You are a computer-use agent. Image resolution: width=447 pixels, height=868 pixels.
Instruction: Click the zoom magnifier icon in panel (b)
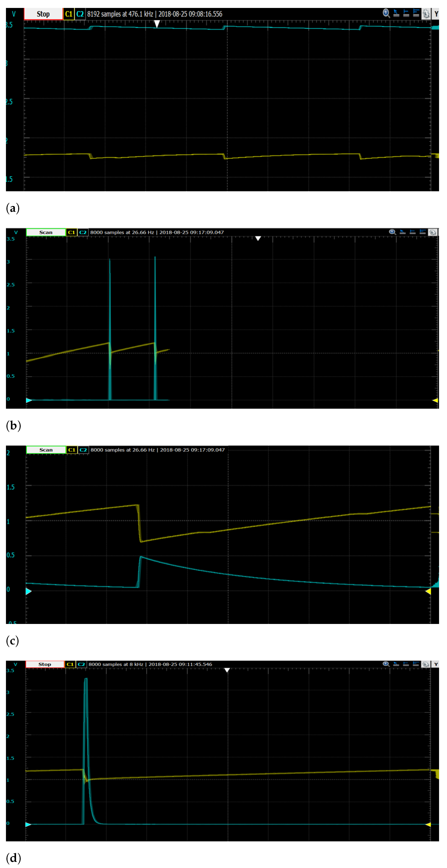pos(392,232)
